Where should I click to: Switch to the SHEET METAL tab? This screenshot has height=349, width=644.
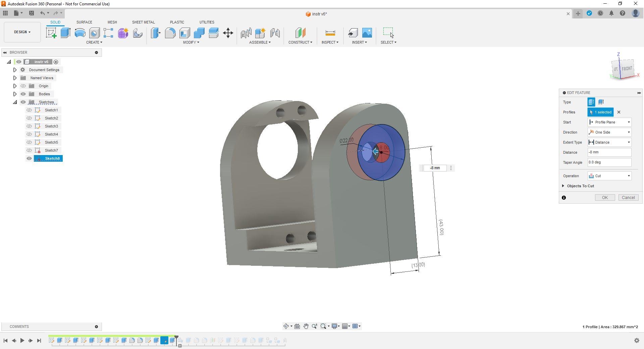[143, 22]
